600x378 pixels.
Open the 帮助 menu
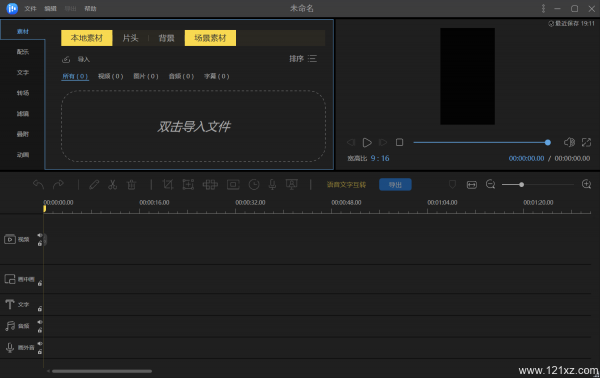point(90,8)
